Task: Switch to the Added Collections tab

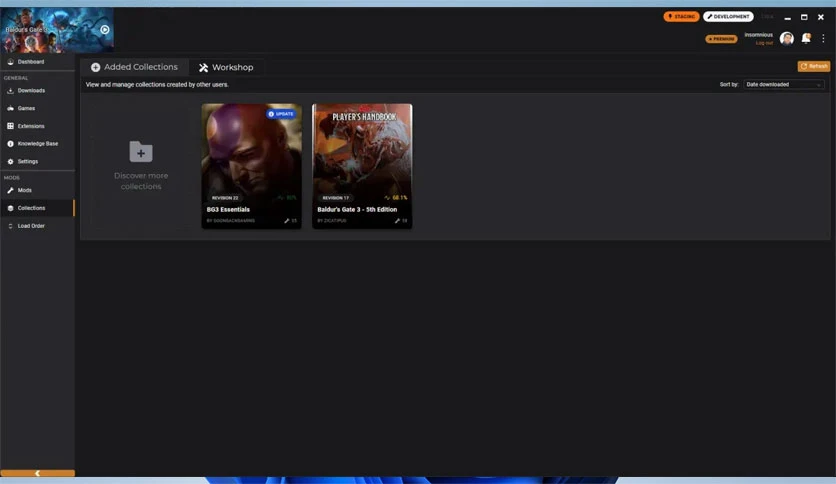Action: pyautogui.click(x=134, y=67)
